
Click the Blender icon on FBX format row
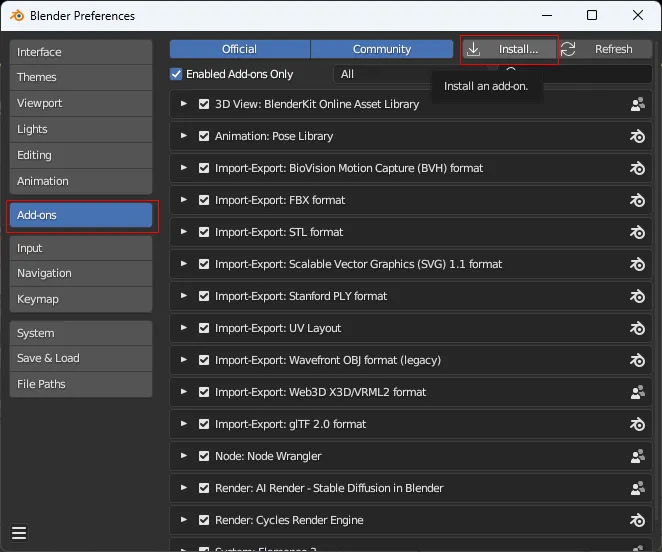[x=637, y=200]
